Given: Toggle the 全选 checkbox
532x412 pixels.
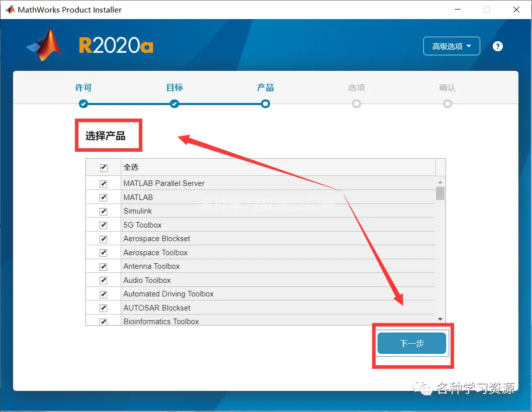Looking at the screenshot, I should pos(104,167).
